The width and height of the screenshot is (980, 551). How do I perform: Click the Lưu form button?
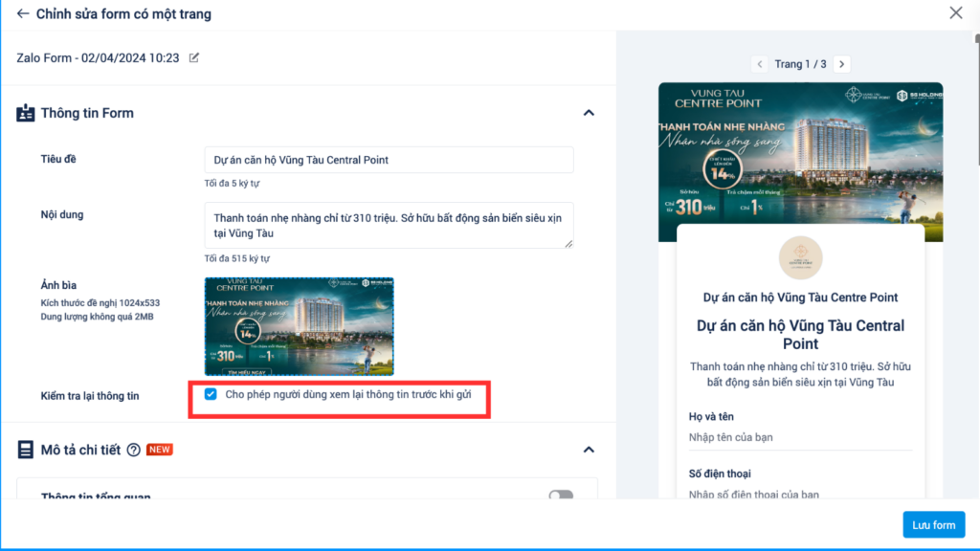click(934, 525)
